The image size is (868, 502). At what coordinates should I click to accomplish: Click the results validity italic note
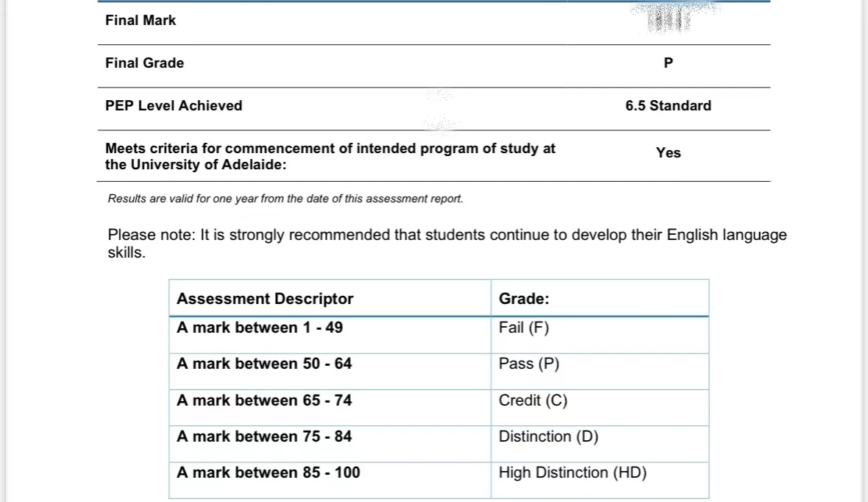285,199
